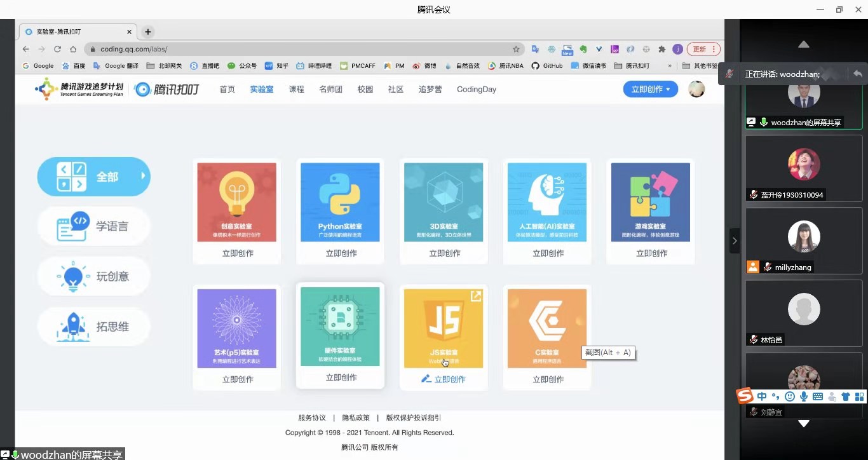Viewport: 868px width, 460px height.
Task: Select the 学语言 category filter
Action: [93, 226]
